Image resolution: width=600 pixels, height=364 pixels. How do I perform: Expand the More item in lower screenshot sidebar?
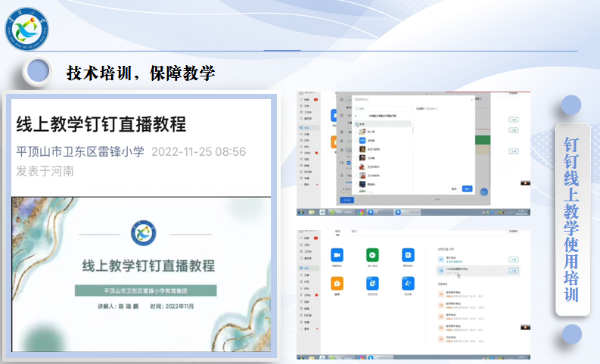tap(307, 328)
